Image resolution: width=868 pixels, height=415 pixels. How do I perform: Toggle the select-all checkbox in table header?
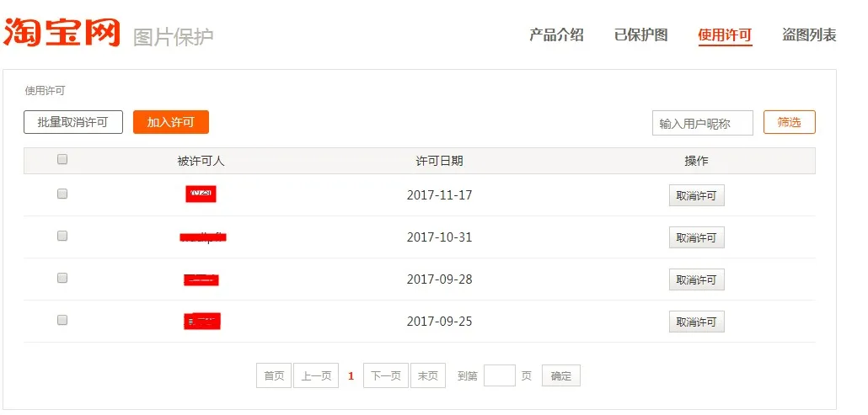pyautogui.click(x=62, y=159)
